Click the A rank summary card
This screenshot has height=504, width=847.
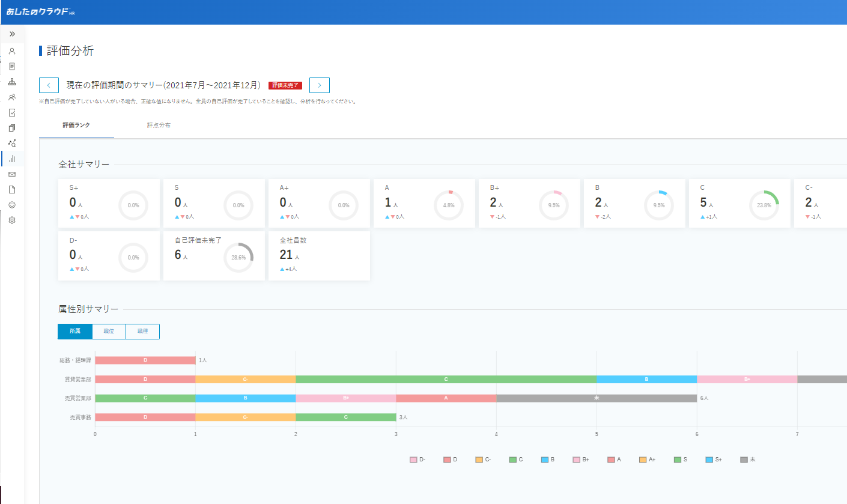(424, 204)
